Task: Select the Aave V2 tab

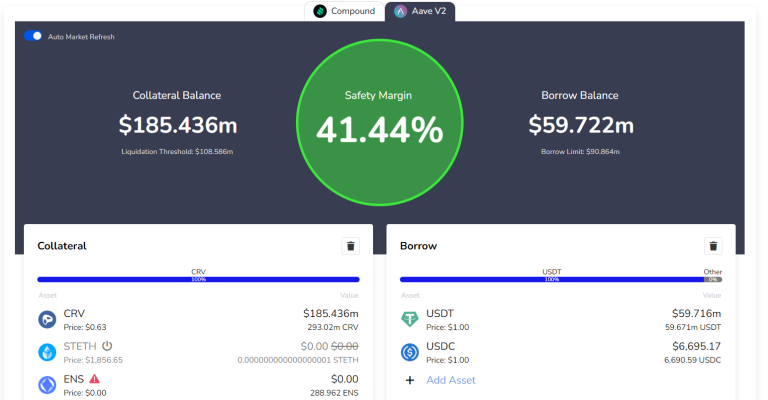Action: pos(420,11)
